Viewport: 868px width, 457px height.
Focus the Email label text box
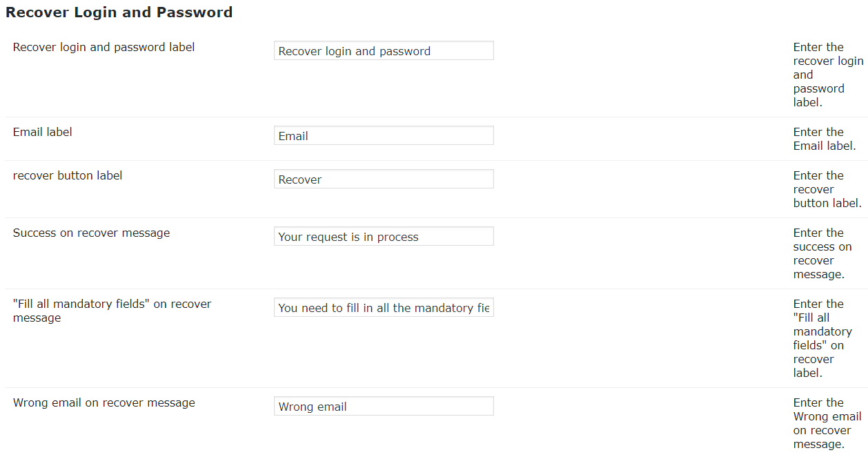coord(384,136)
